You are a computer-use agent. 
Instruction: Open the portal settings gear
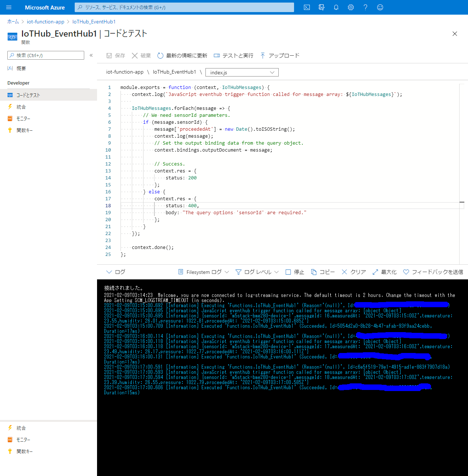(351, 7)
